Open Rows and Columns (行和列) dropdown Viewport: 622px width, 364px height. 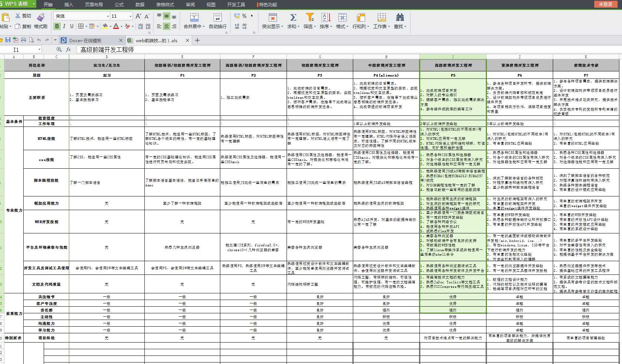361,21
